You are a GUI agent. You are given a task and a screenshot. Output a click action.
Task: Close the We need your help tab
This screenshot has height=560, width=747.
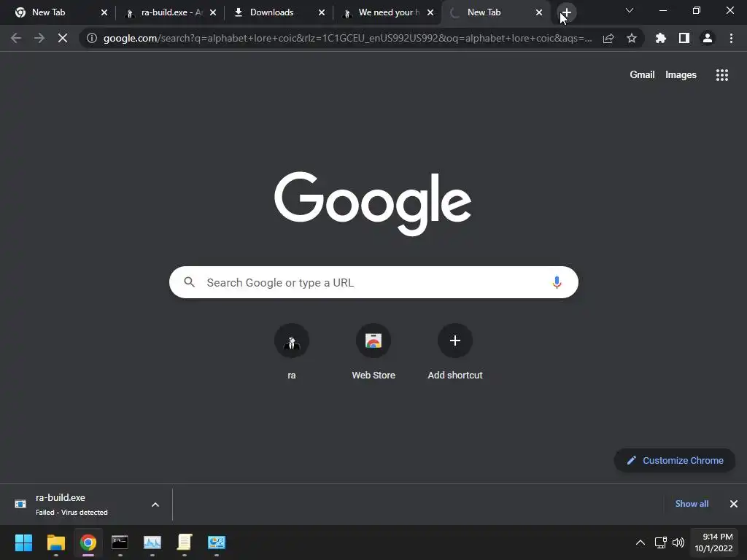pyautogui.click(x=430, y=12)
